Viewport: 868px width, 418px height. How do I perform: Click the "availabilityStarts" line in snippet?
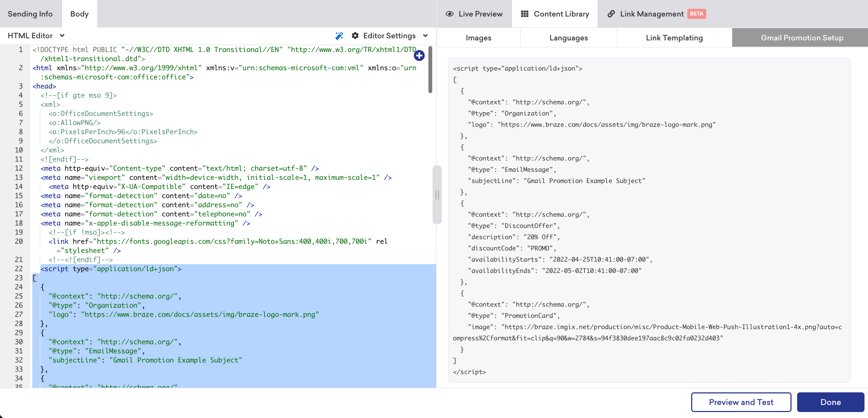click(x=560, y=260)
